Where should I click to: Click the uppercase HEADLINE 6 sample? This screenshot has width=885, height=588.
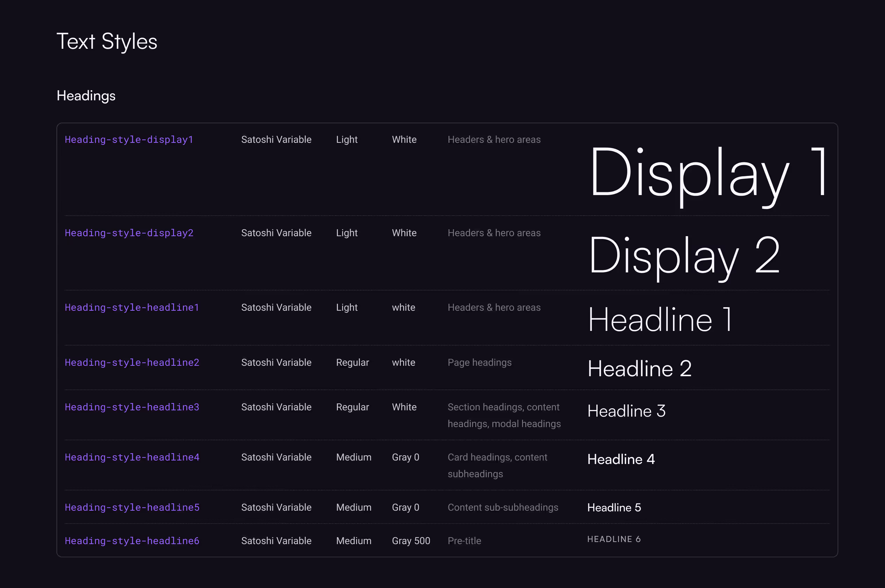[614, 539]
